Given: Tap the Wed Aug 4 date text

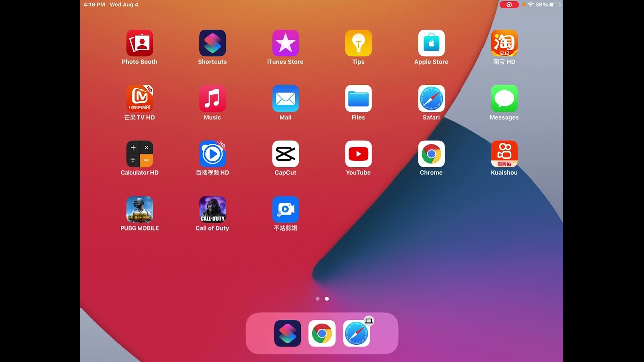Looking at the screenshot, I should pyautogui.click(x=124, y=5).
